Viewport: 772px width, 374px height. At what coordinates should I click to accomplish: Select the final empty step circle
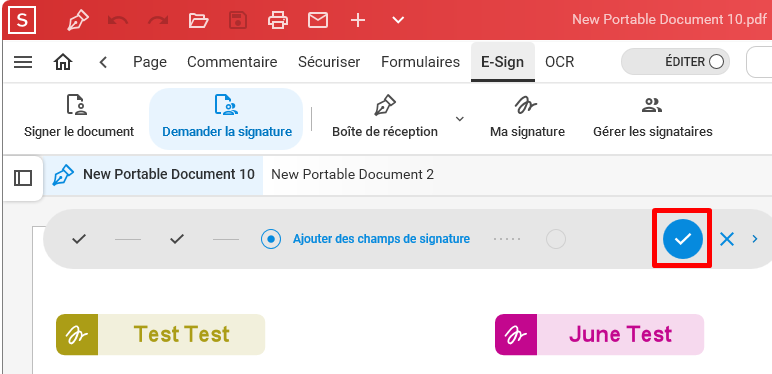pos(556,239)
